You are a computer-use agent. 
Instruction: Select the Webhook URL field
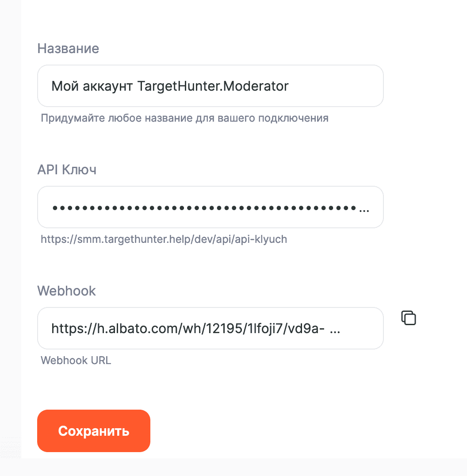coord(211,328)
